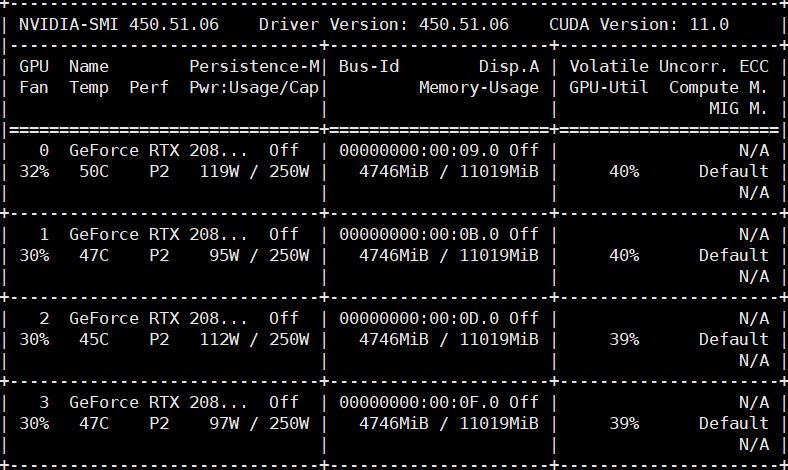This screenshot has height=470, width=788.
Task: Click the P2 performance state of GPU 0
Action: [159, 171]
